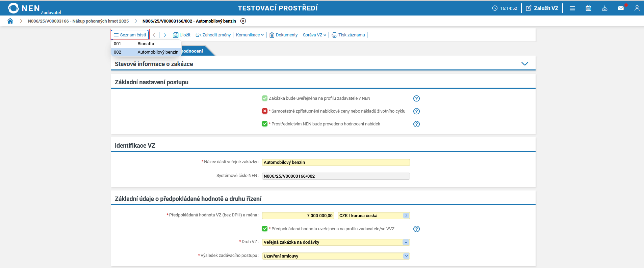Open the Komunikace menu
This screenshot has width=644, height=268.
click(x=250, y=35)
